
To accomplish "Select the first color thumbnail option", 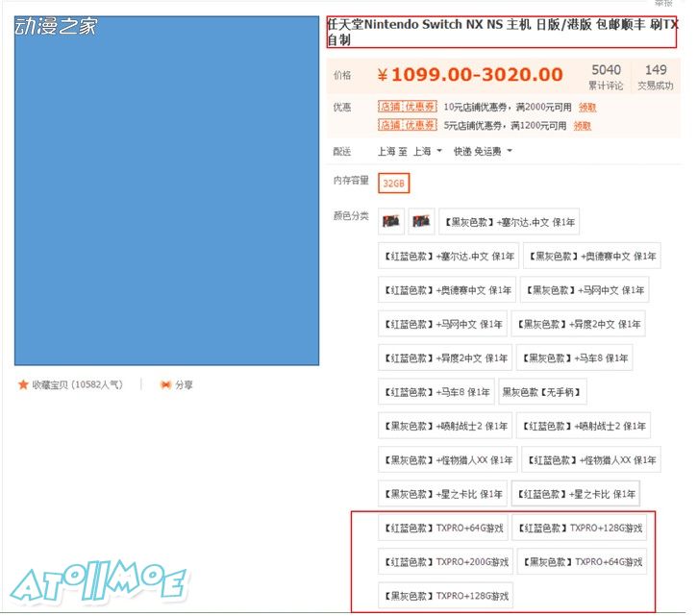I will 391,221.
